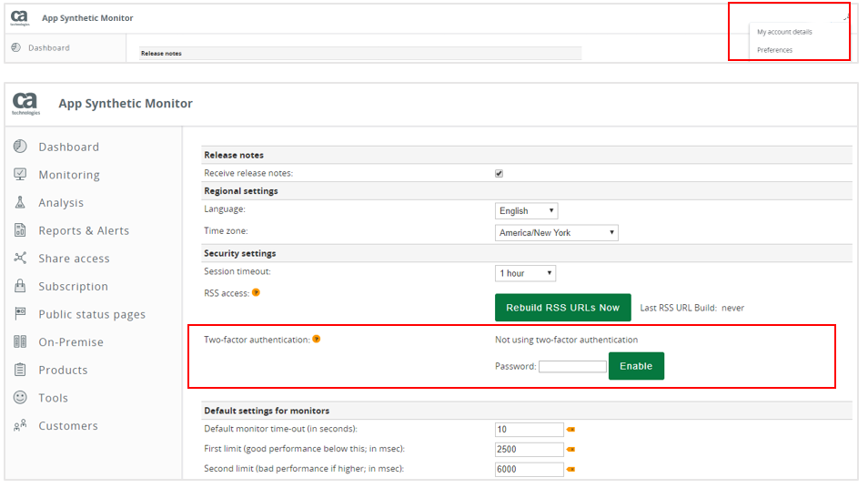Open the Customers page

(x=68, y=425)
